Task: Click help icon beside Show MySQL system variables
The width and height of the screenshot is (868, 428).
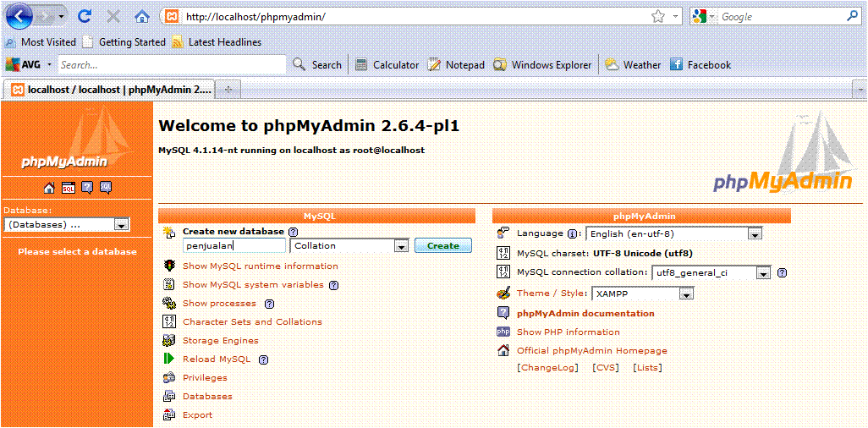Action: coord(333,285)
